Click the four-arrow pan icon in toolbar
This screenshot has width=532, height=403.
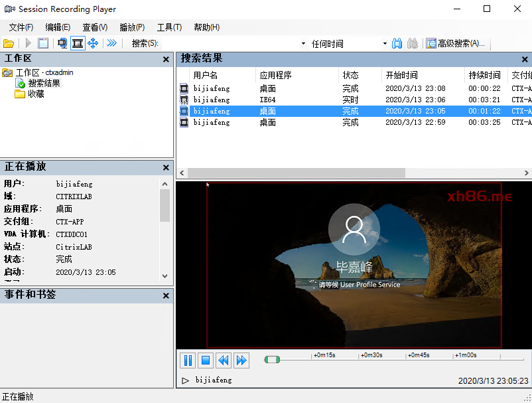[93, 43]
